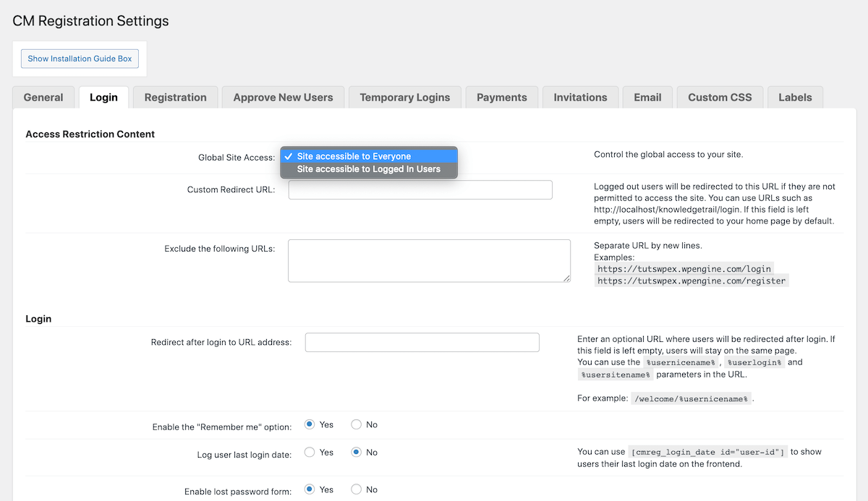Set Remember me option to Yes
The image size is (868, 501).
[x=310, y=425]
